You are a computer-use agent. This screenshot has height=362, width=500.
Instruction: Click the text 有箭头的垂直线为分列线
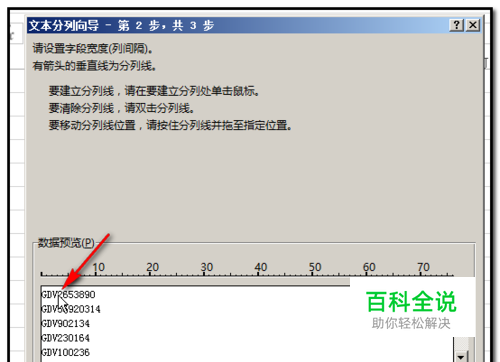(94, 66)
